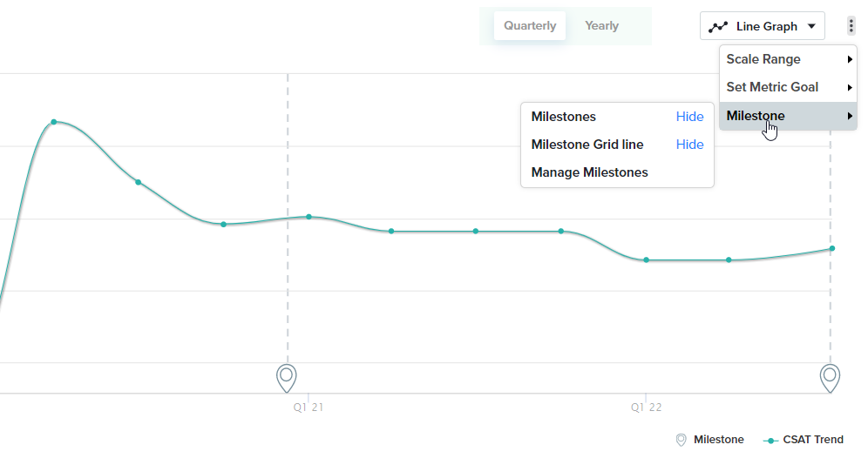
Task: Click the CSAT Trend legend marker
Action: (x=770, y=441)
